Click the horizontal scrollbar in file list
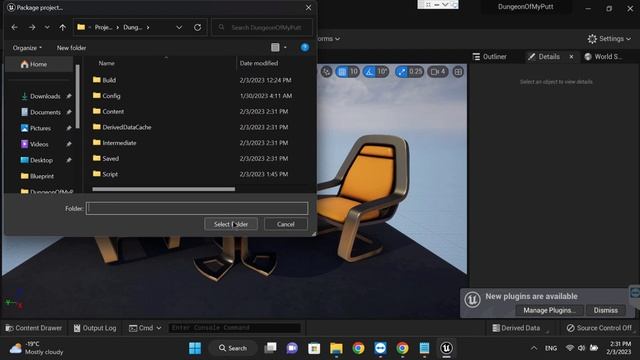 tap(164, 189)
